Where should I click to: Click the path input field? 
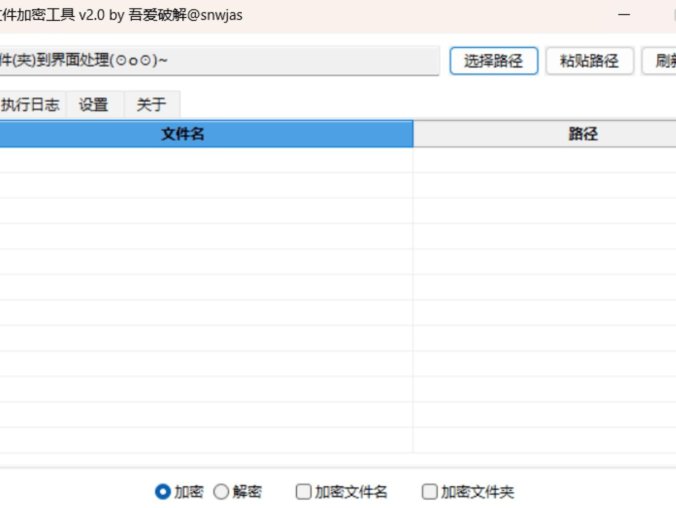click(x=219, y=61)
